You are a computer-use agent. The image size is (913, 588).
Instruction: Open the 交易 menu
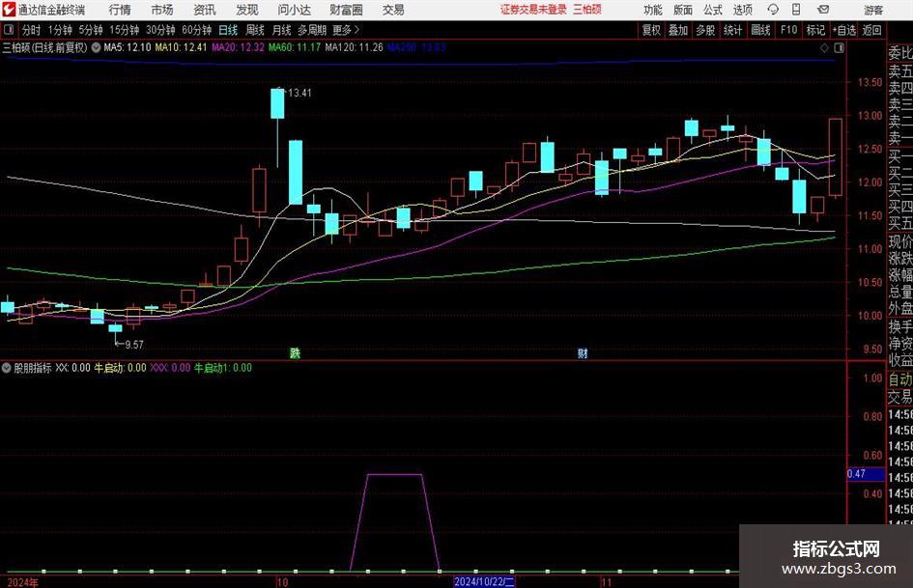click(x=393, y=10)
